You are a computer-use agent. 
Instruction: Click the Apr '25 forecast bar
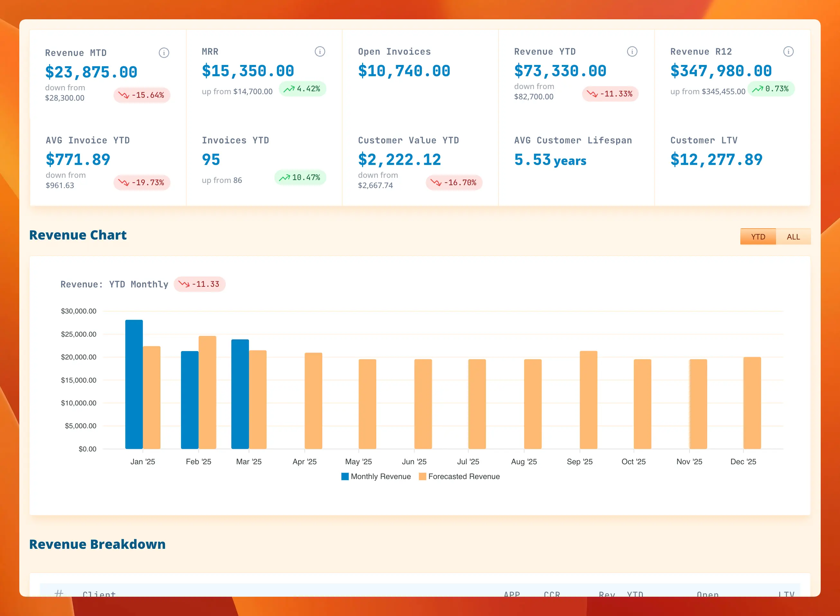click(x=313, y=401)
